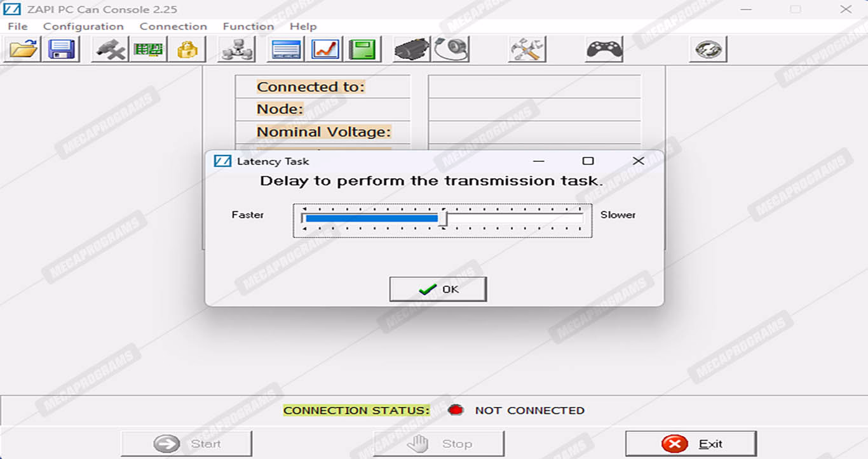
Task: Open the Connection menu
Action: [x=173, y=26]
